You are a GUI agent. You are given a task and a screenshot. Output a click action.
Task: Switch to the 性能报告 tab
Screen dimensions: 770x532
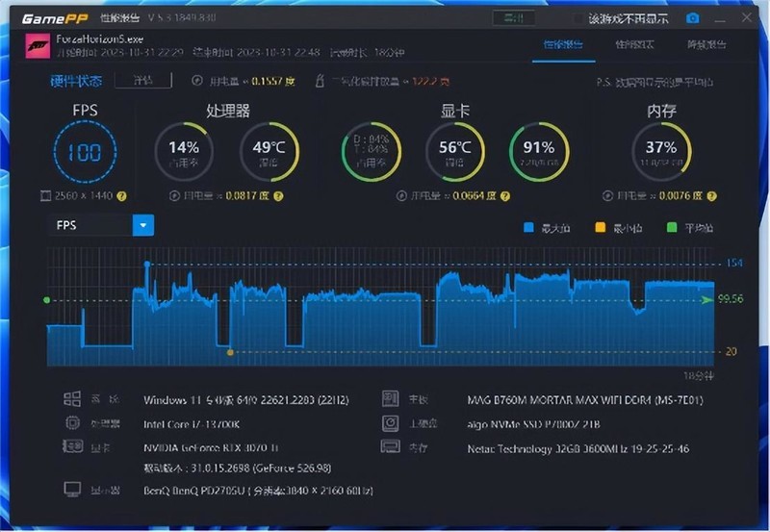click(x=563, y=44)
